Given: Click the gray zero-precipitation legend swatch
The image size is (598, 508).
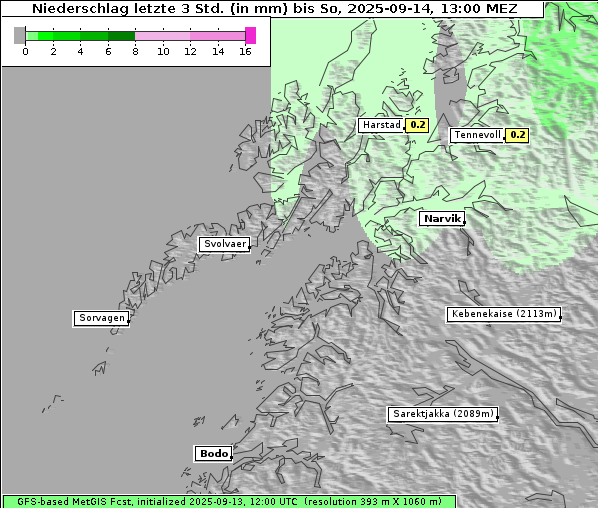Looking at the screenshot, I should click(19, 35).
